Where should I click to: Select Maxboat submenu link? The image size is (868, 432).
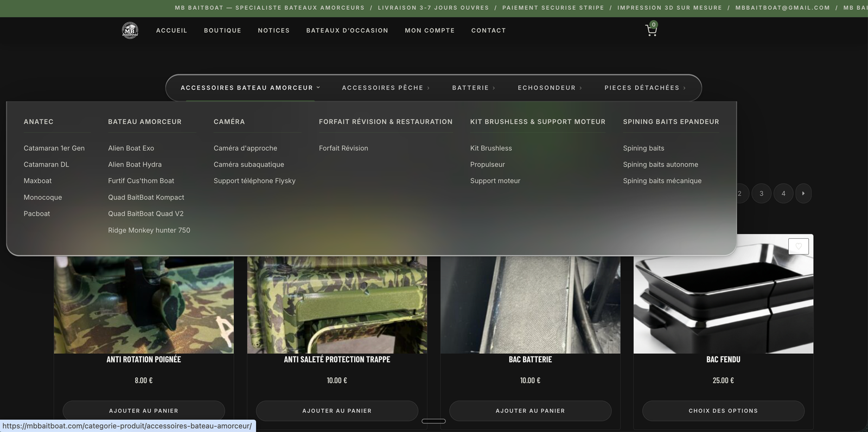click(37, 181)
